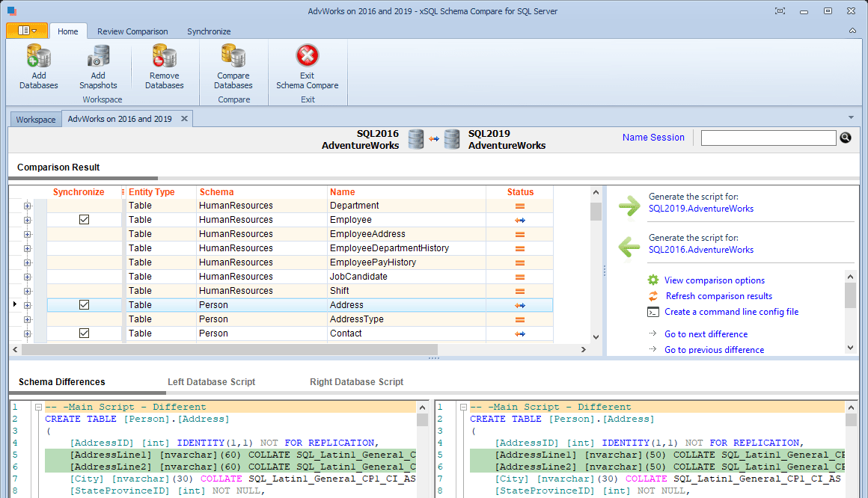Image resolution: width=868 pixels, height=498 pixels.
Task: Open the tab list dropdown arrow
Action: tap(851, 117)
